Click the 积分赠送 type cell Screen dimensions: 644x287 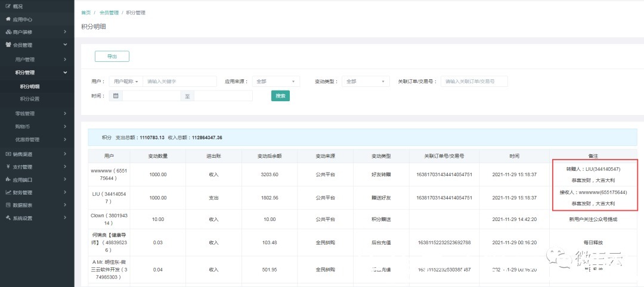(381, 219)
